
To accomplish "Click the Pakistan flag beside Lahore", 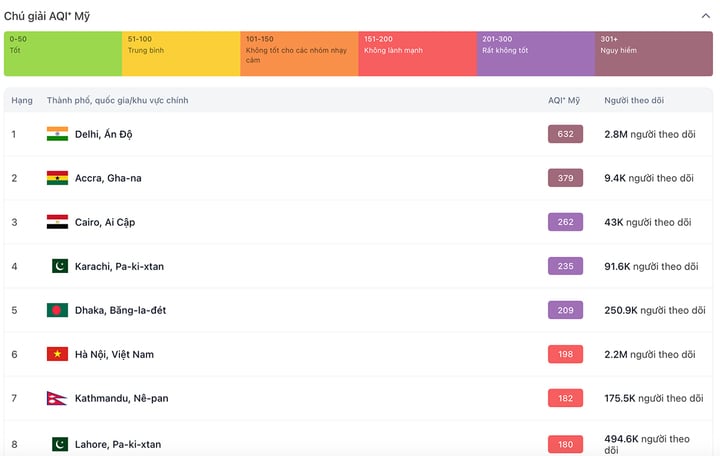I will pos(60,444).
